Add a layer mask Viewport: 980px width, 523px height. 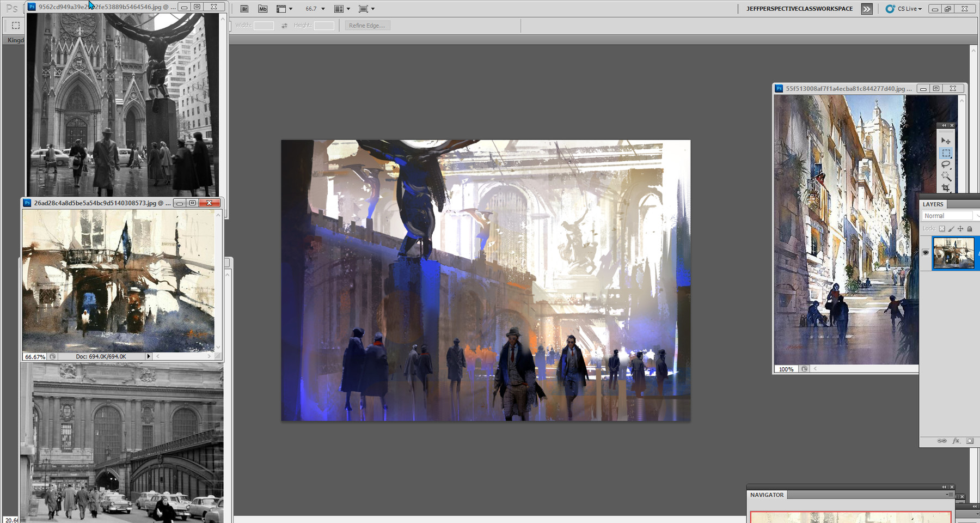[x=970, y=441]
